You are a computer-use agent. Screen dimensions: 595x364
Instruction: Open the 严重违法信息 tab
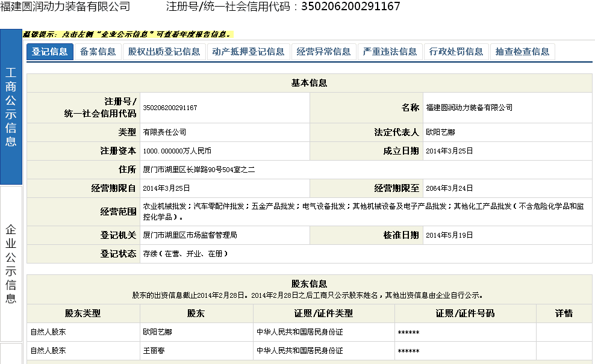coord(390,52)
